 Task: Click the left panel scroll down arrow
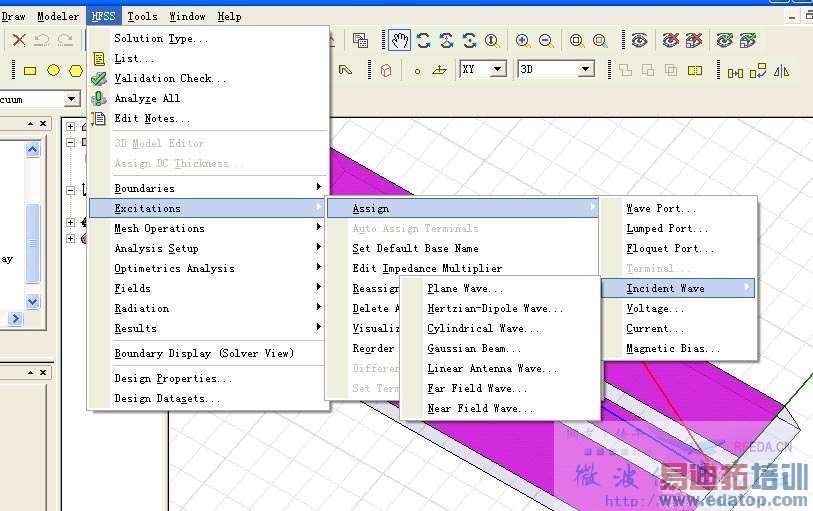[x=32, y=302]
